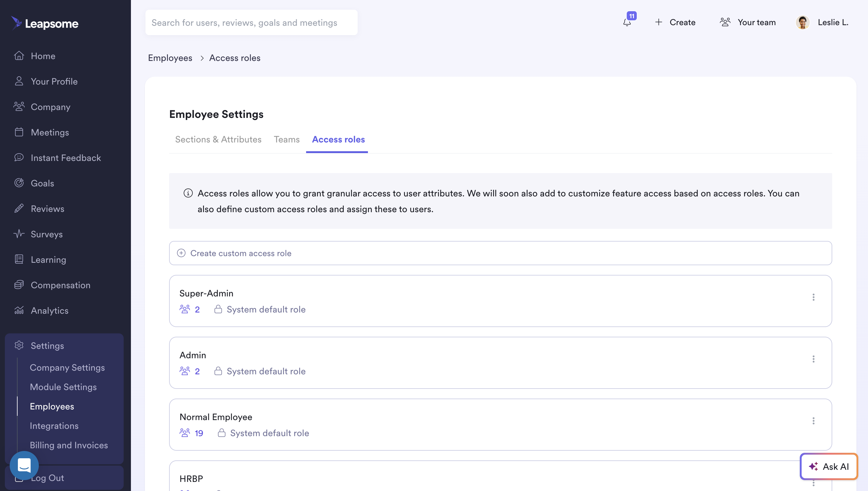Expand the Settings menu label

point(47,346)
